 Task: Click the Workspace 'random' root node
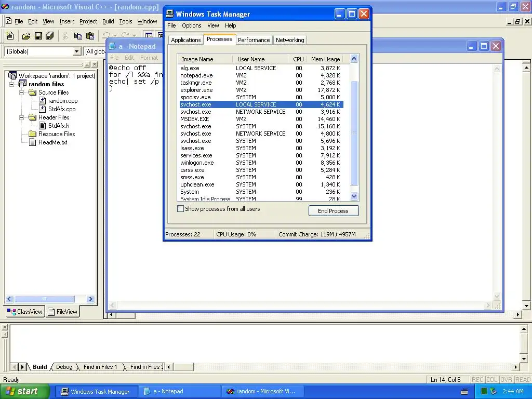point(57,76)
